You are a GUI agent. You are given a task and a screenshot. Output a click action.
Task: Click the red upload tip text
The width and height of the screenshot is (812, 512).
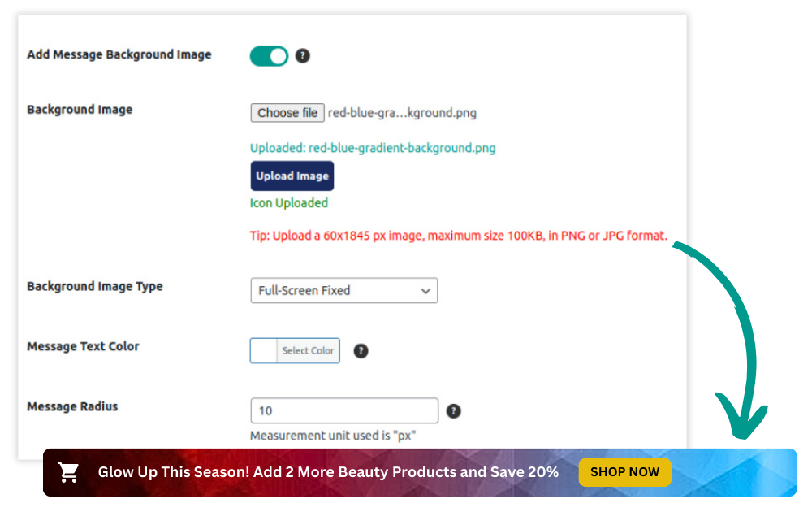pos(459,236)
